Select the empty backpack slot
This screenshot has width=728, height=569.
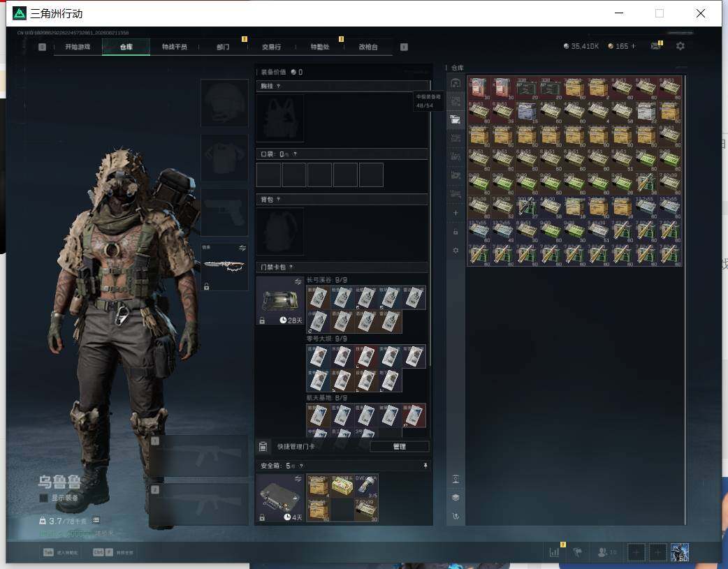point(280,231)
